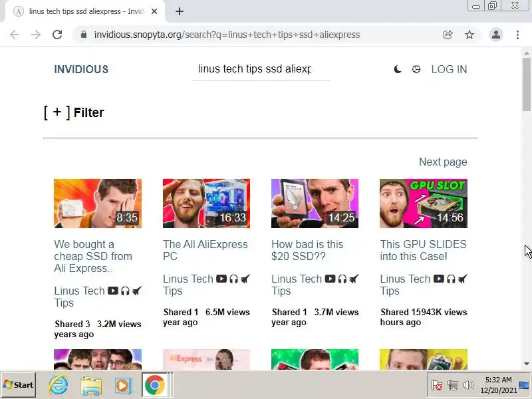Audio-only headphones icon for $20 SSD video
This screenshot has height=399, width=532.
(x=342, y=279)
